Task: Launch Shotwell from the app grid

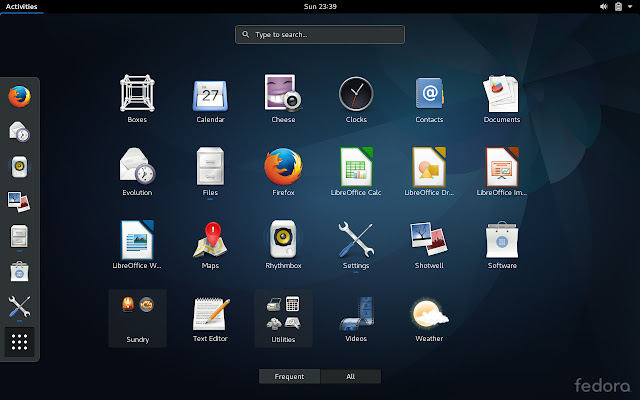Action: [x=429, y=244]
